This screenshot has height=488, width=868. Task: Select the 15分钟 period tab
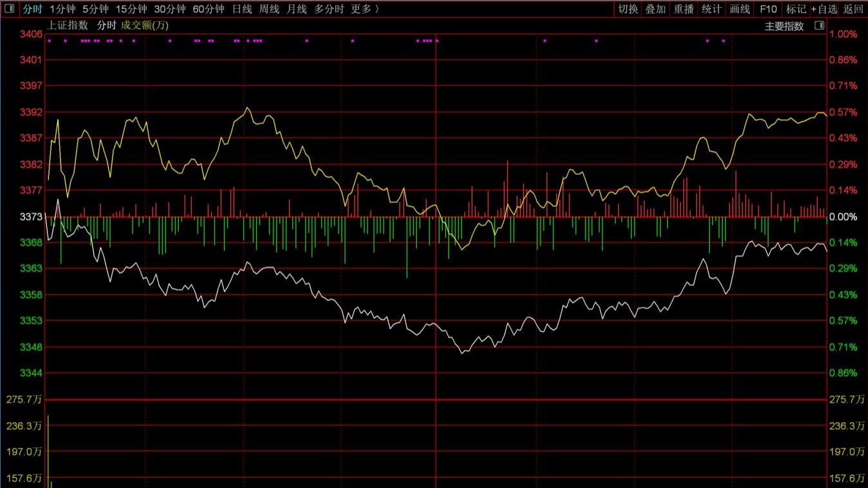[x=131, y=9]
